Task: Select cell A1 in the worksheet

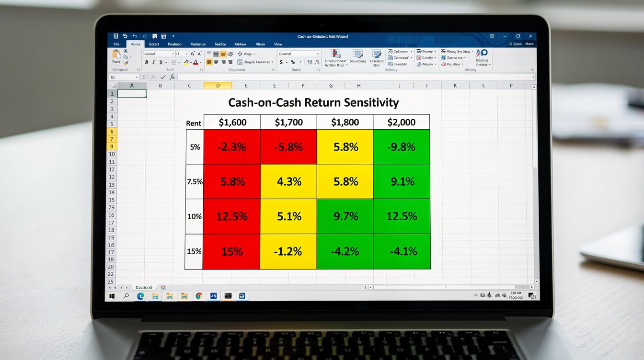Action: point(132,93)
